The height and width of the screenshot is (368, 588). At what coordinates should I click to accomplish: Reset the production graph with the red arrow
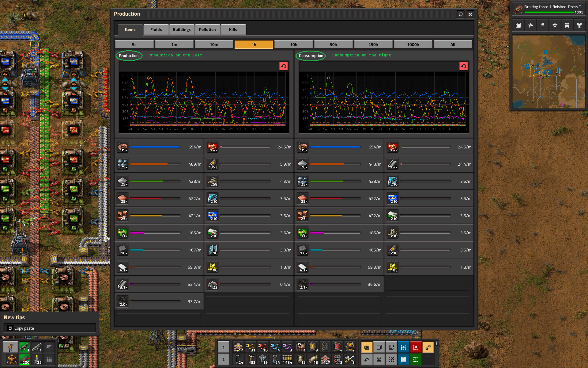[283, 66]
